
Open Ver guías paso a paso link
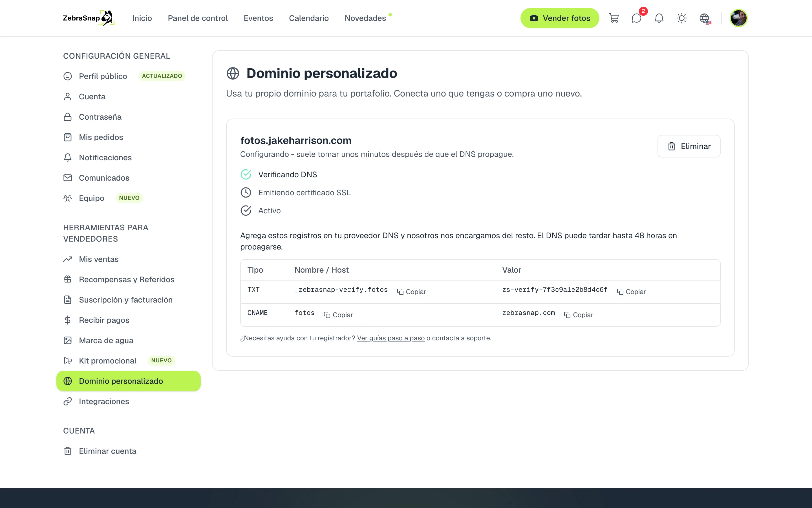(390, 338)
